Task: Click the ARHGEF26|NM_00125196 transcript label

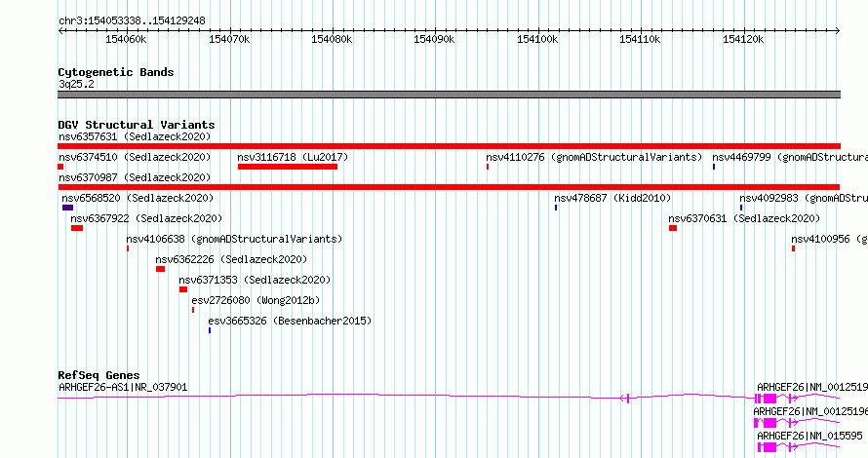Action: coord(810,411)
